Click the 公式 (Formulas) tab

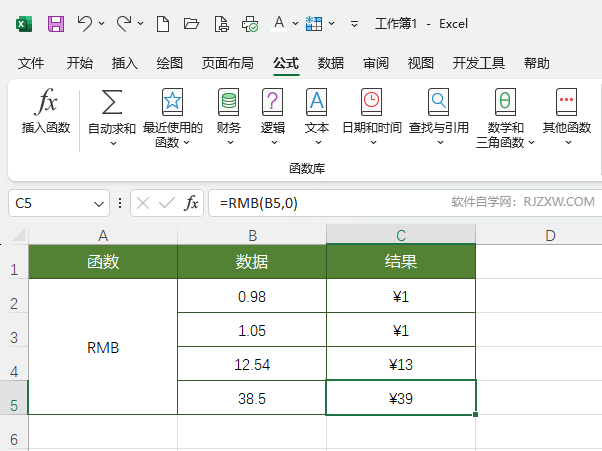click(x=286, y=63)
